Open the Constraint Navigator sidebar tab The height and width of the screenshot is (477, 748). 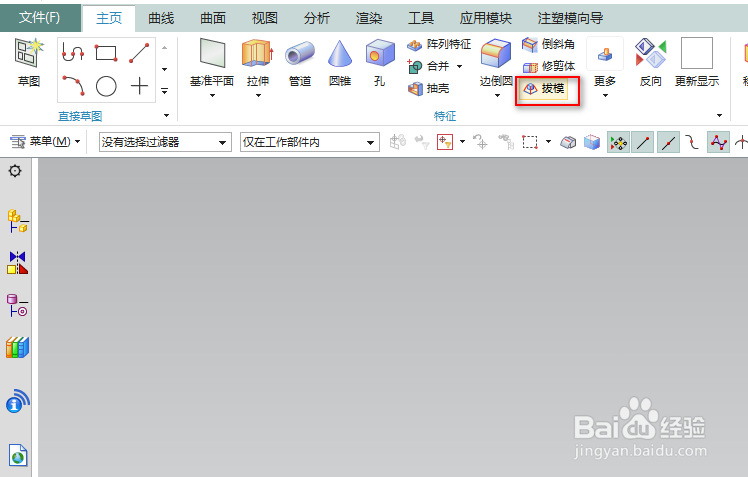(x=18, y=263)
